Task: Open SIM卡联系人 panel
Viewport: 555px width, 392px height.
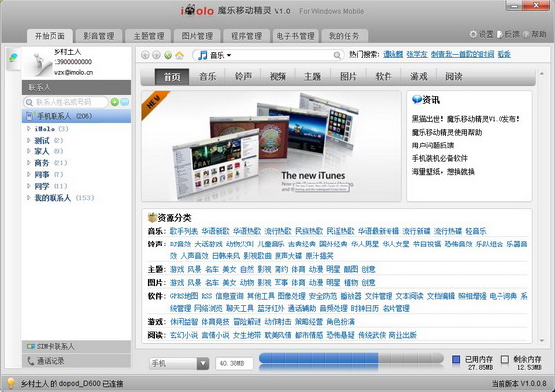Action: [76, 346]
